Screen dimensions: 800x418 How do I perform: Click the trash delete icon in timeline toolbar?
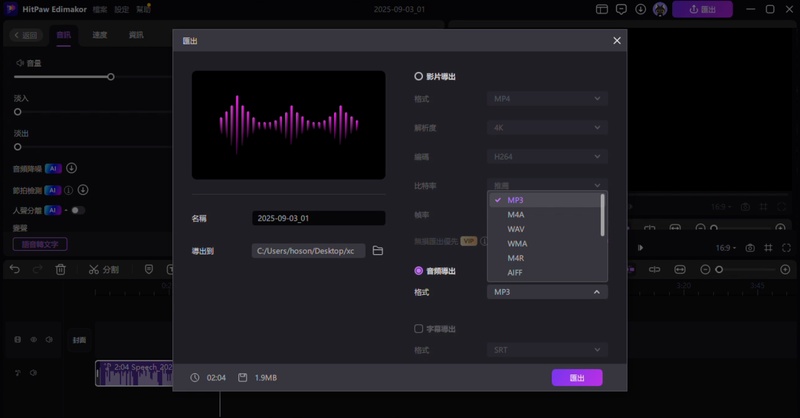point(61,270)
